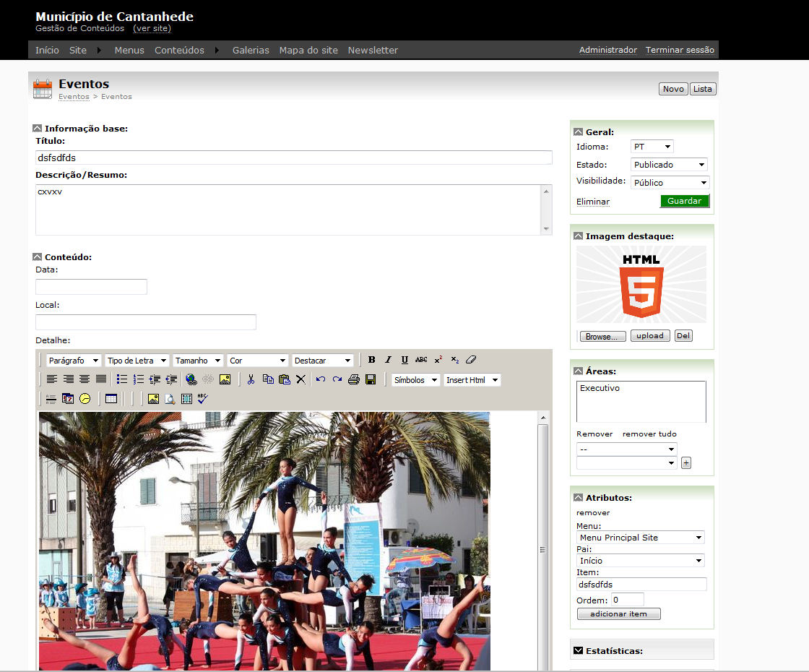Click the Terminar sessão link
Image resolution: width=809 pixels, height=672 pixels.
680,51
